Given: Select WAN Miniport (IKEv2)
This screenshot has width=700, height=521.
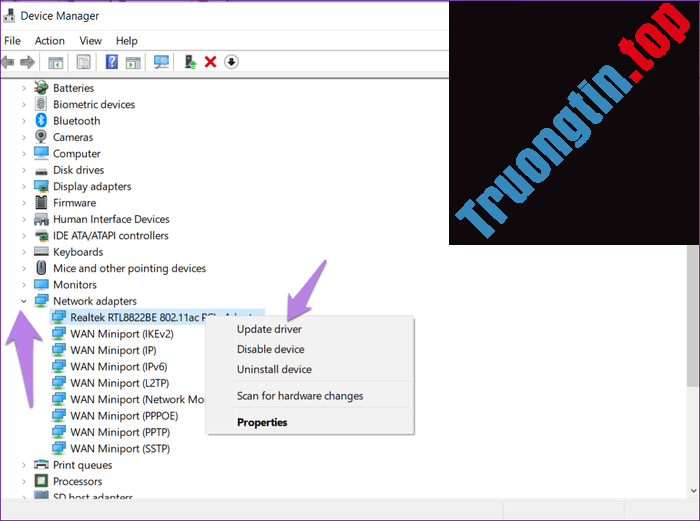Looking at the screenshot, I should coord(122,333).
